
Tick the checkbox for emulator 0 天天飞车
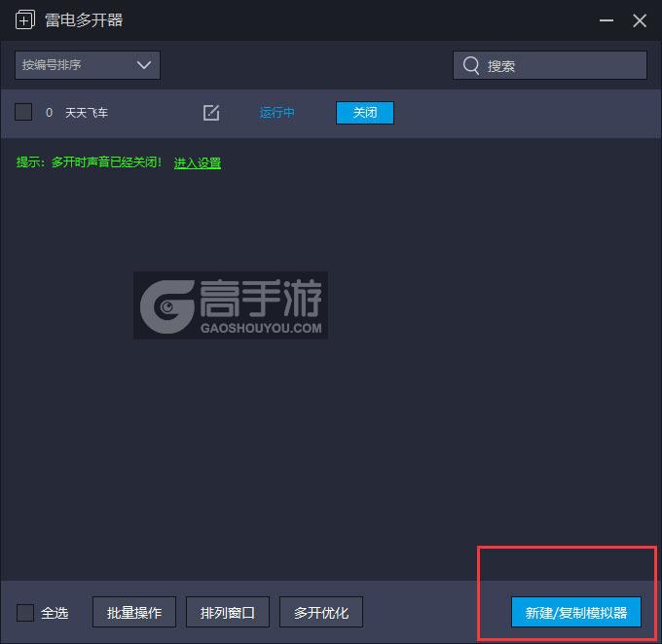[x=23, y=112]
